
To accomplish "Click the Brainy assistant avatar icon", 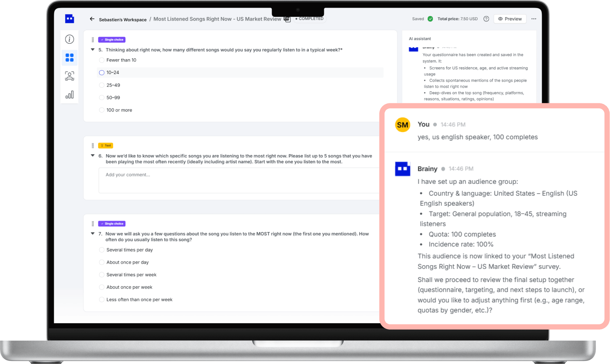I will click(x=402, y=169).
